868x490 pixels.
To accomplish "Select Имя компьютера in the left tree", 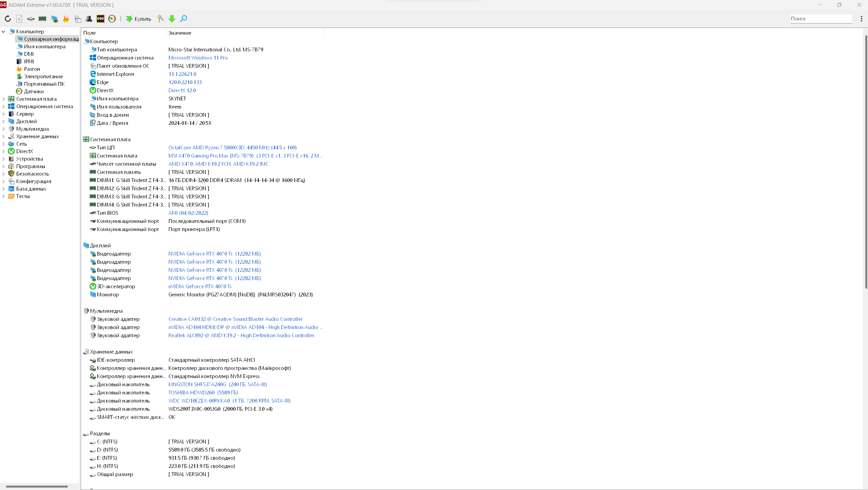I will pos(45,47).
